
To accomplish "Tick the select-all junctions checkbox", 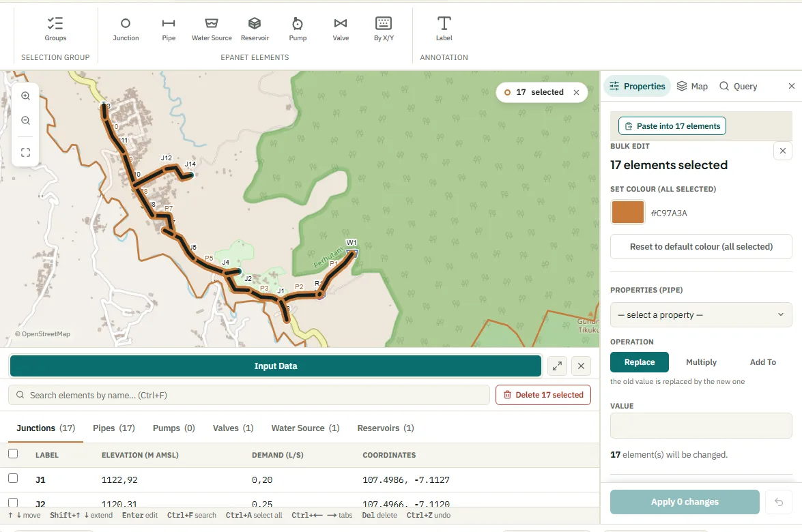I will (x=13, y=454).
